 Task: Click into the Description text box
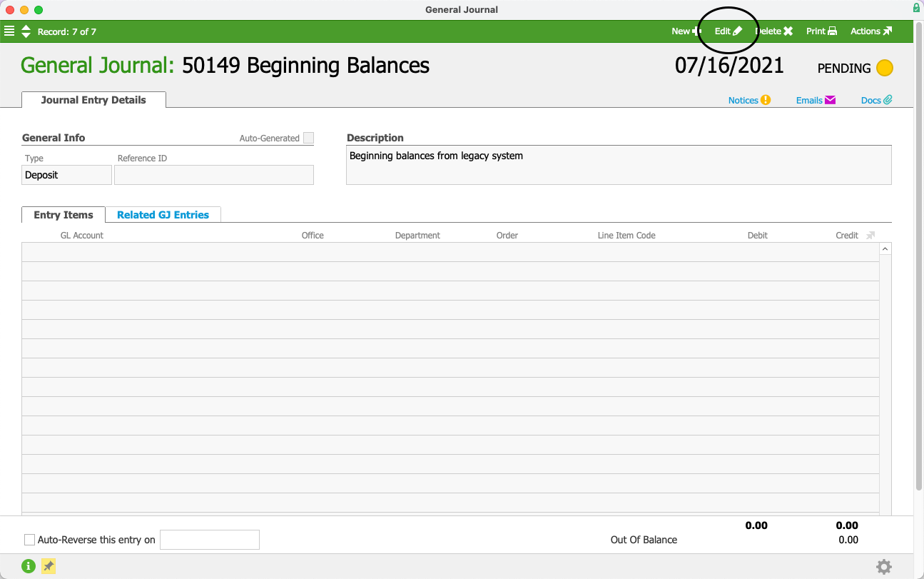[x=619, y=165]
